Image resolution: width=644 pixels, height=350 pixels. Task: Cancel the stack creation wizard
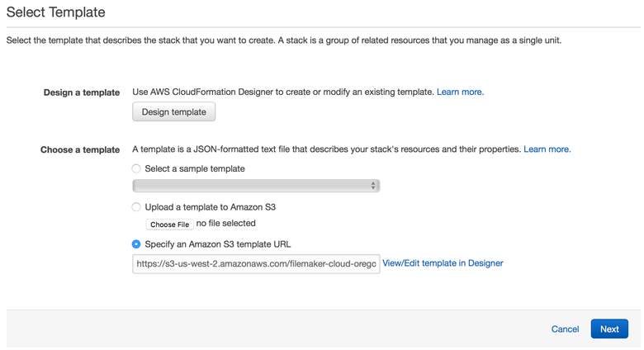click(x=565, y=329)
